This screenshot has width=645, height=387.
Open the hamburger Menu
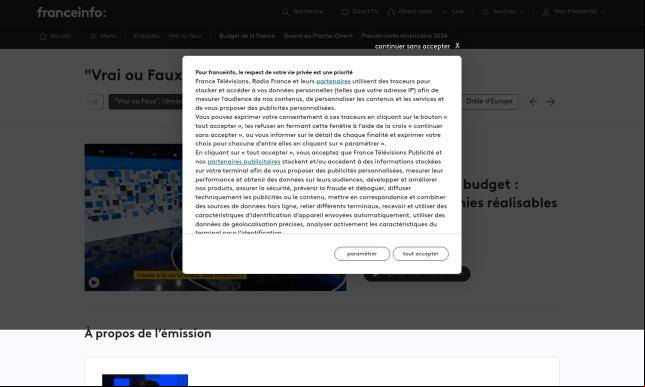coord(103,36)
